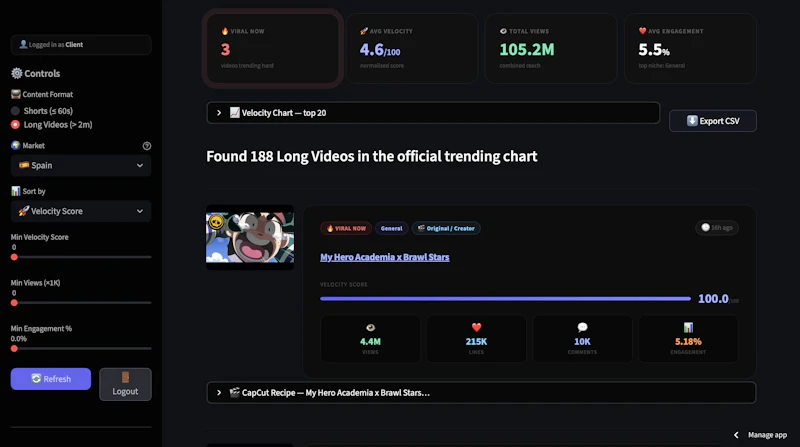Click the rocket icon in Avg Velocity card
Screen dimensions: 800x447
tap(364, 31)
